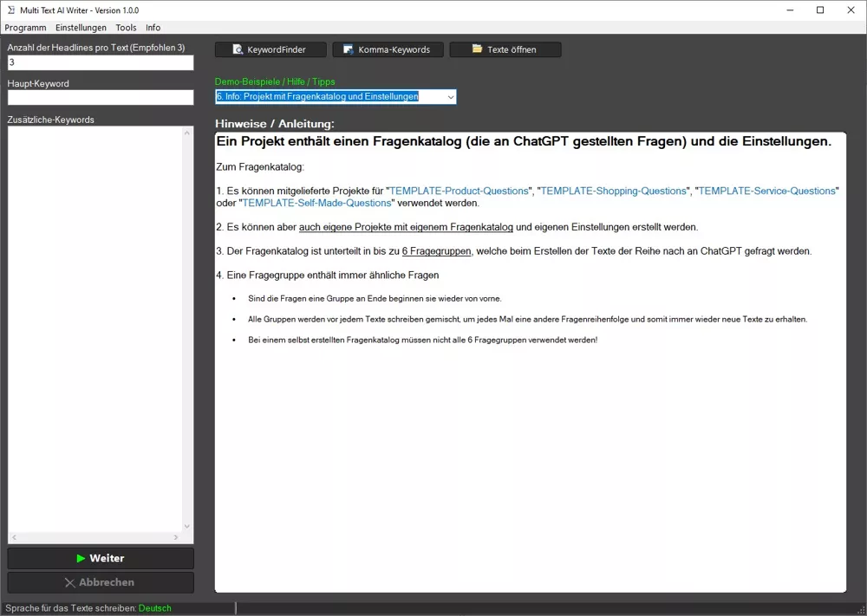Click the Abbrechen button
The image size is (867, 616).
101,583
